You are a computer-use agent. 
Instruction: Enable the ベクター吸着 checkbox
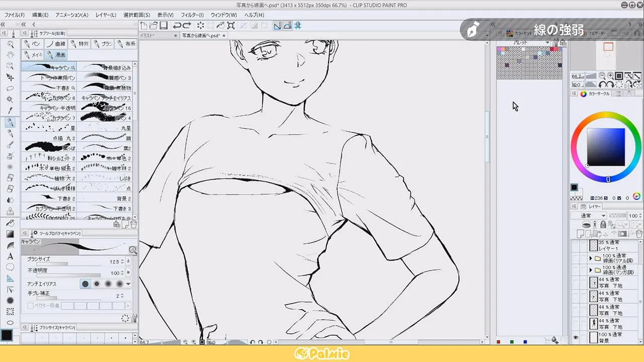31,306
